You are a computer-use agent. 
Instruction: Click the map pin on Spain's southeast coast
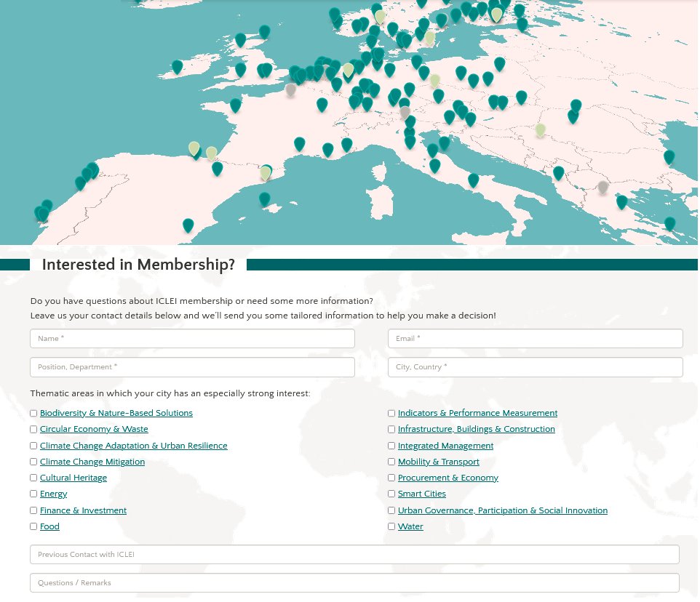click(188, 225)
